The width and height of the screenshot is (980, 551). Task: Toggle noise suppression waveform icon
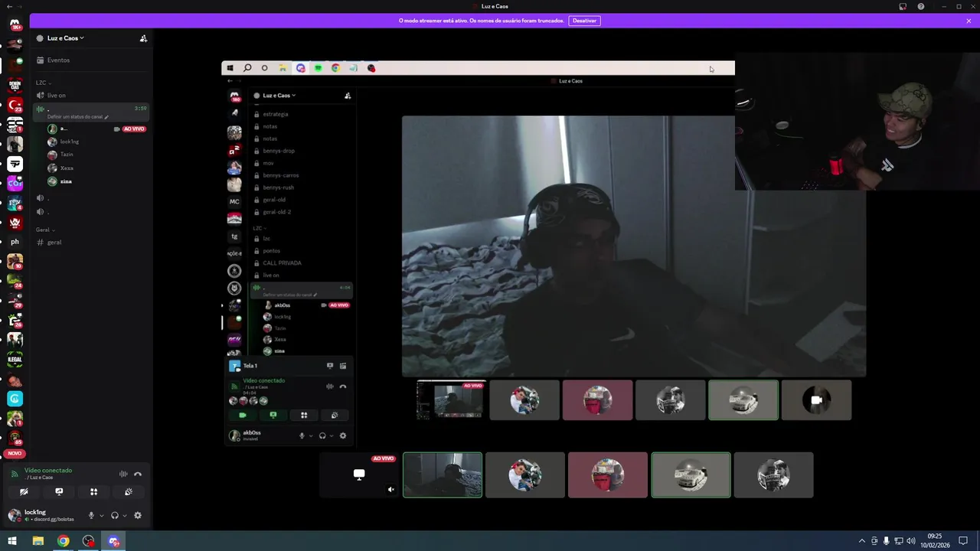point(123,474)
